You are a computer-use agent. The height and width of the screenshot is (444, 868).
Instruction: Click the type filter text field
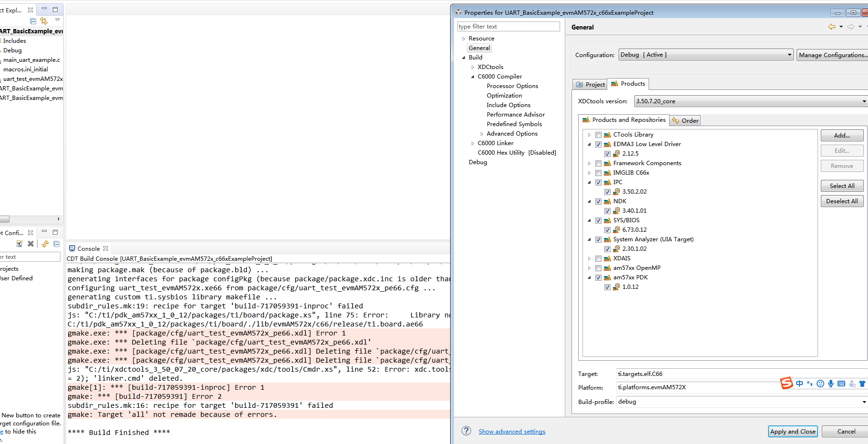pyautogui.click(x=509, y=27)
